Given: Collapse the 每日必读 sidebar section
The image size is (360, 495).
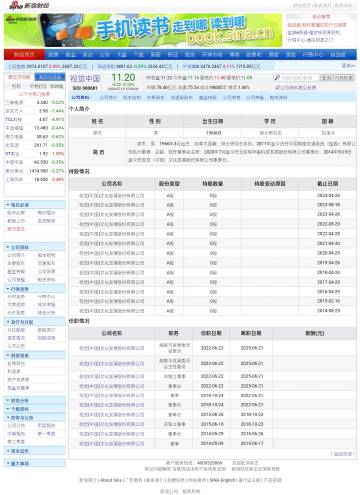Looking at the screenshot, I should point(35,205).
